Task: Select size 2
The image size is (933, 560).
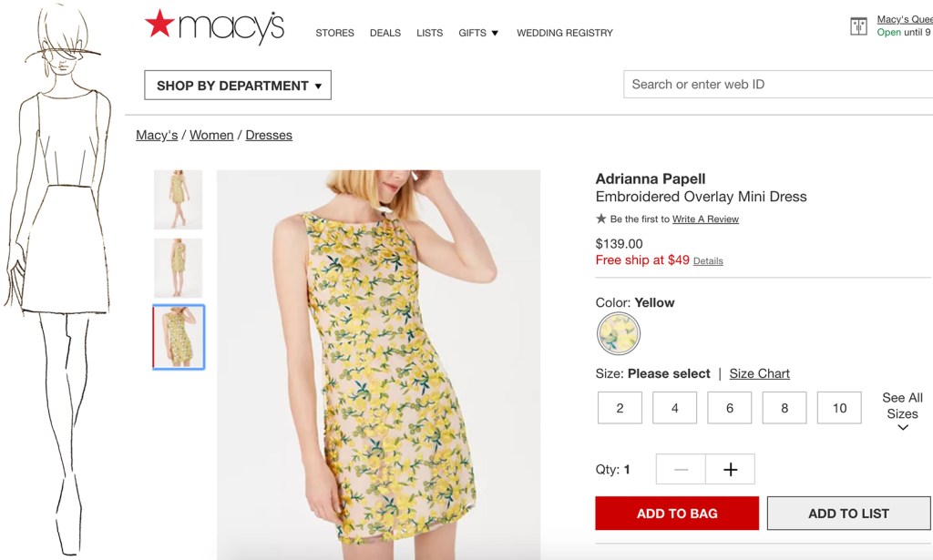Action: click(620, 408)
